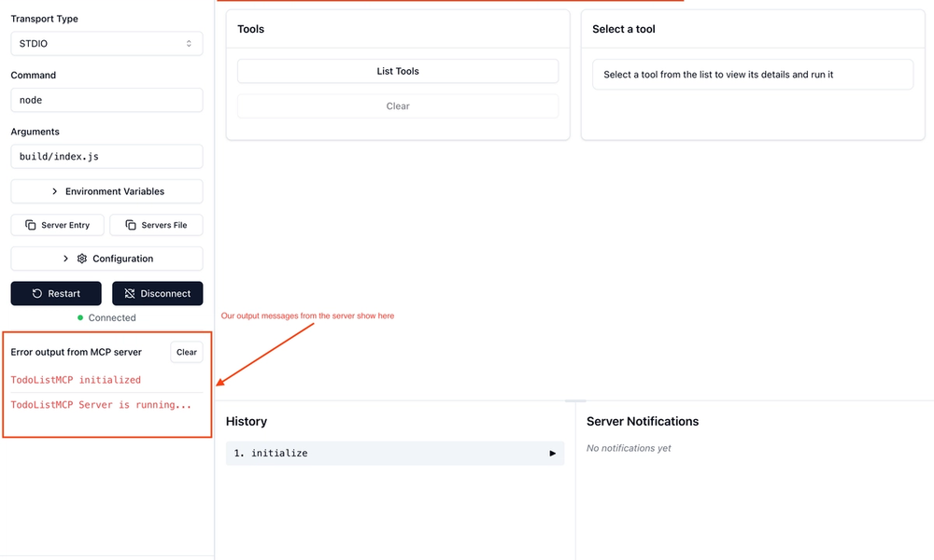Click the play arrow on the initialize entry
The image size is (934, 560).
click(552, 454)
